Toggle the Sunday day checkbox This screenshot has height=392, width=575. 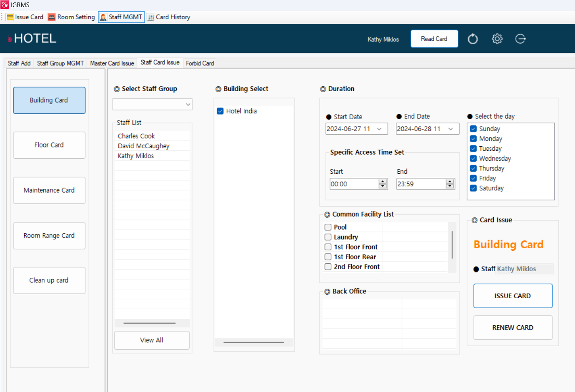click(473, 129)
